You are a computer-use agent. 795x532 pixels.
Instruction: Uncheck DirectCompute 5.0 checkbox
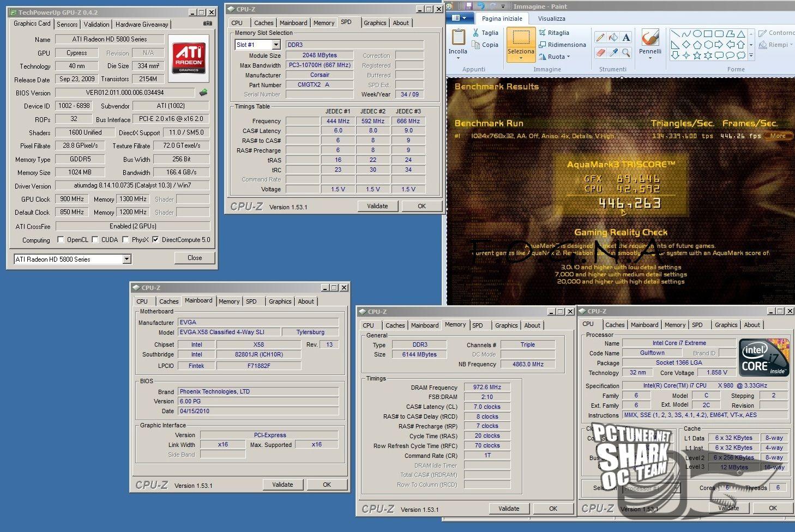155,240
